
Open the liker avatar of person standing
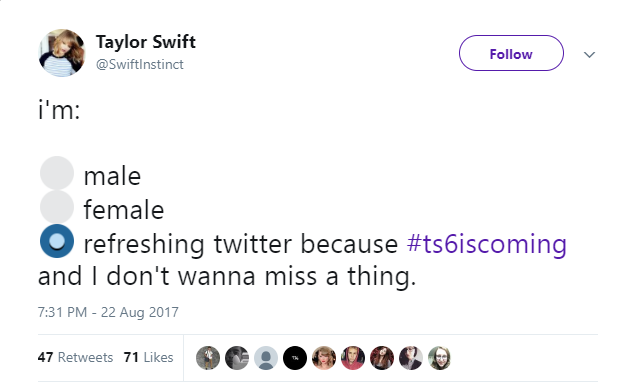point(208,358)
